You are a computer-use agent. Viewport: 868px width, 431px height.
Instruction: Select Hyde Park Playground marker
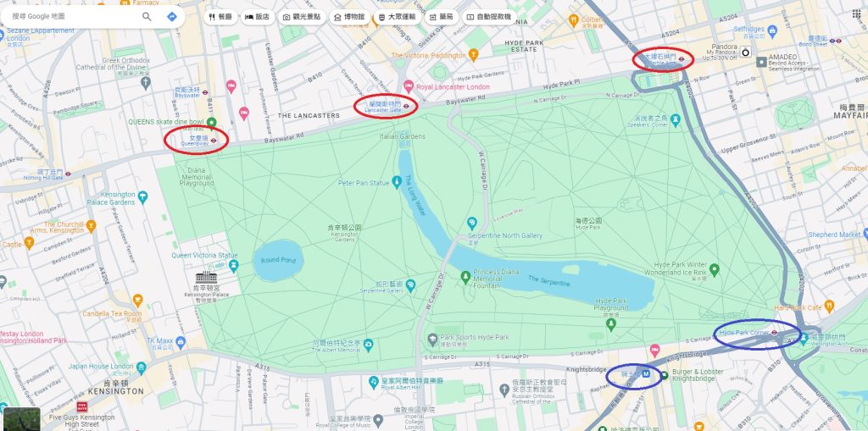[611, 323]
